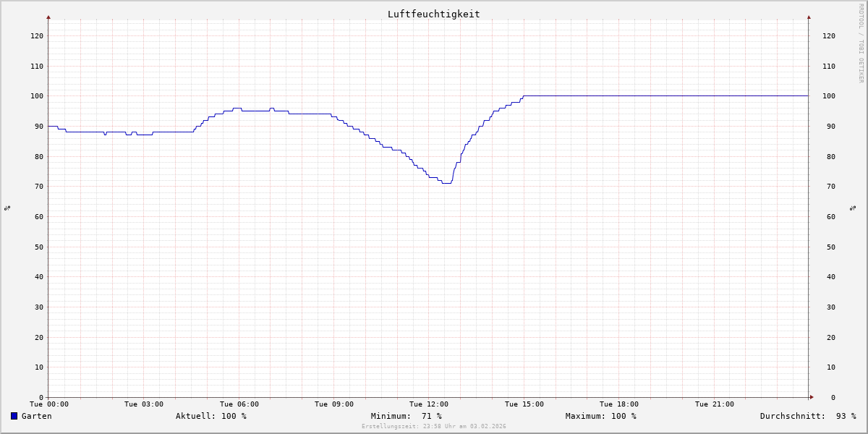Viewport: 868px width, 434px height.
Task: Click the Tue 06:00 x-axis label
Action: (x=239, y=404)
